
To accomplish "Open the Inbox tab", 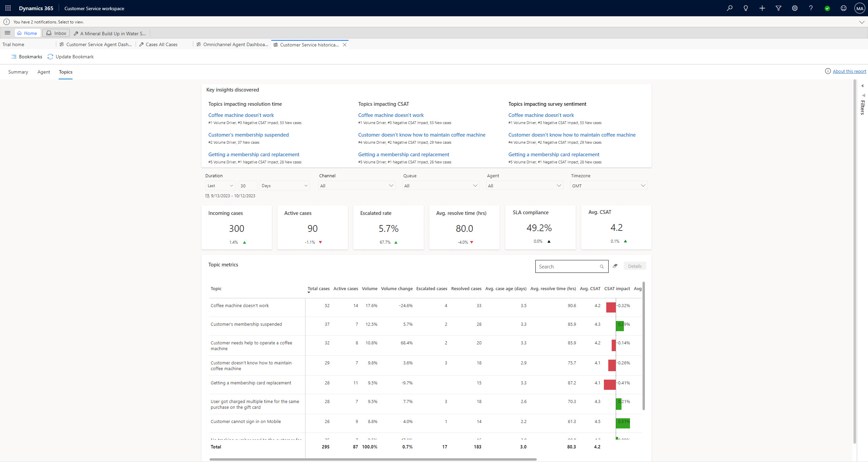I will point(56,33).
